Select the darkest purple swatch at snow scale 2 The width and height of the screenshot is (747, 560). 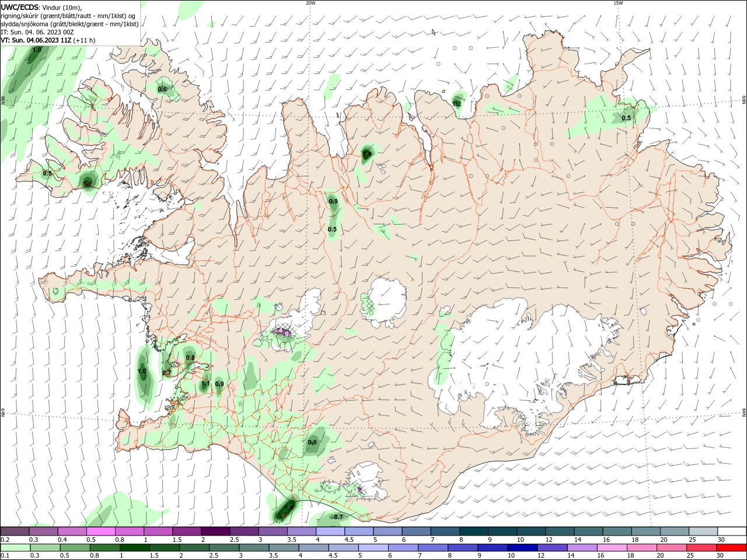(x=215, y=531)
